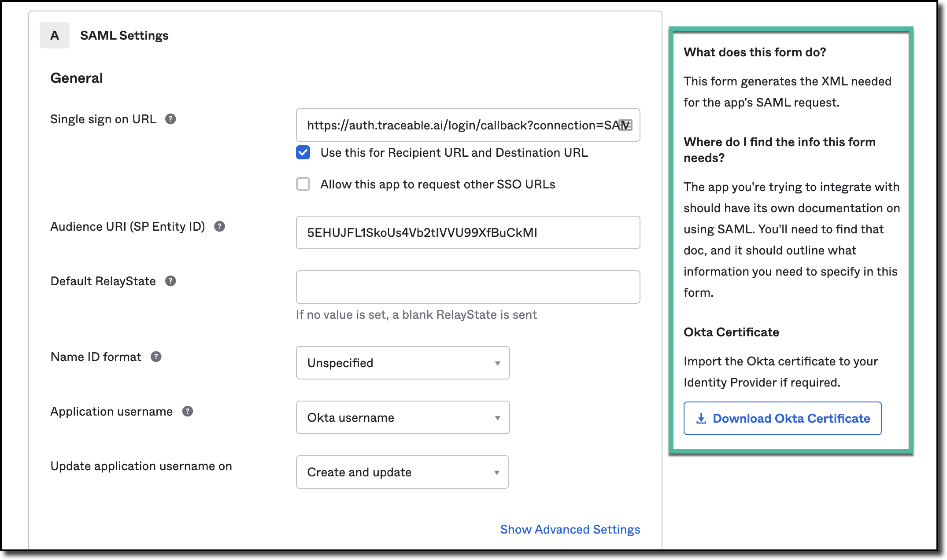947x560 pixels.
Task: Click 'Update application username on' label
Action: click(141, 466)
